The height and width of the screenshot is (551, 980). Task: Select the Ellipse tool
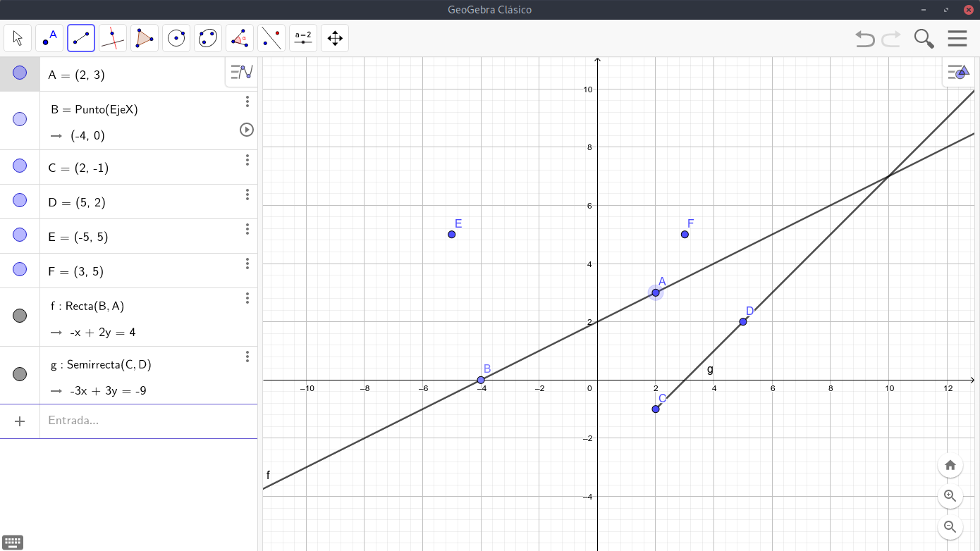[208, 38]
